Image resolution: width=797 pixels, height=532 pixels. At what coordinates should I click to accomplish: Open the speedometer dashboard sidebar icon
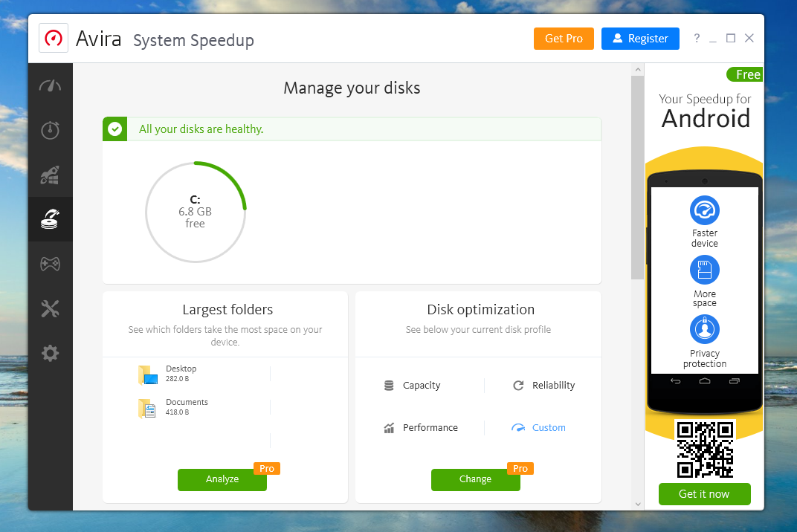[x=50, y=86]
